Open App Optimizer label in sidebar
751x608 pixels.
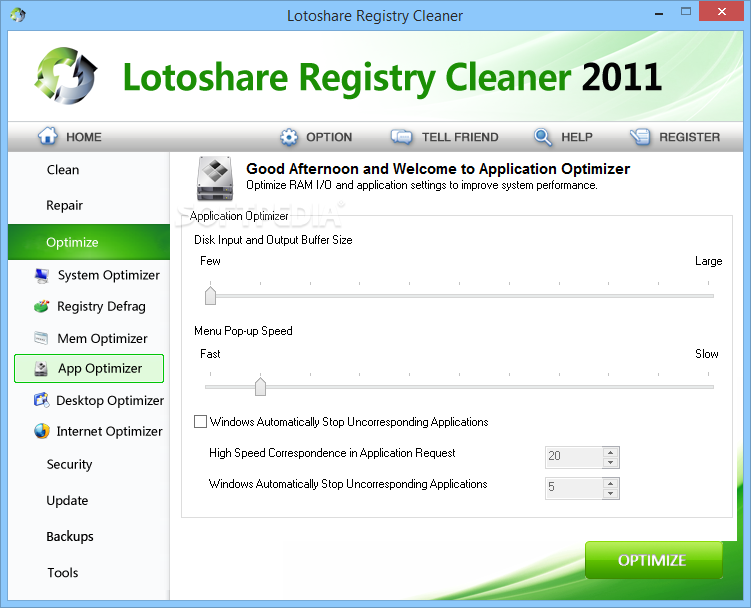100,368
